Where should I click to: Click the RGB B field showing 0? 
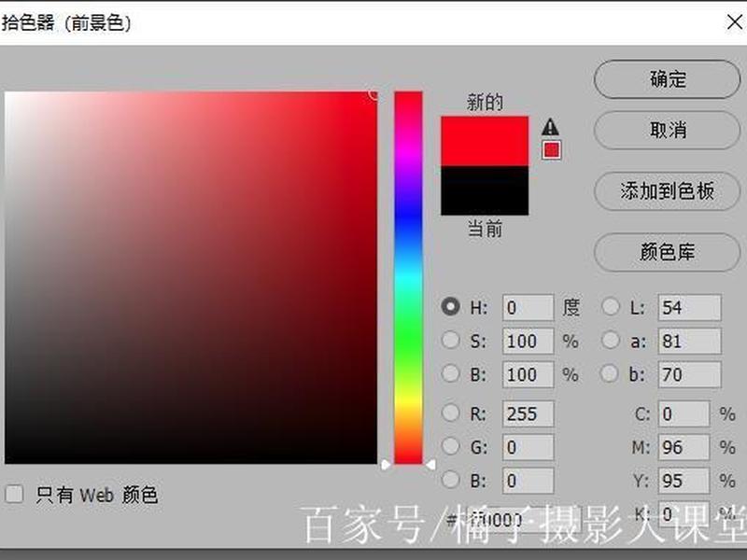528,481
